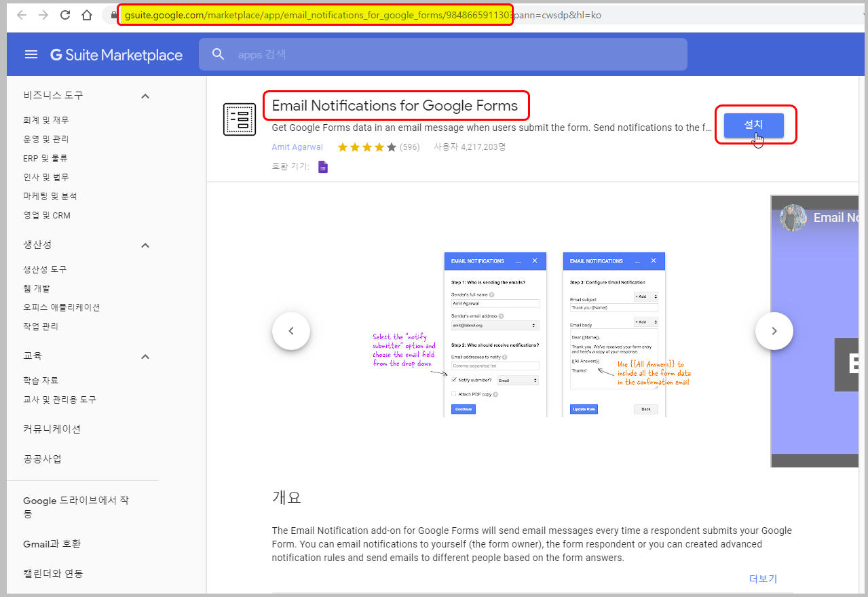Open the video thumbnail on the right
868x597 pixels.
(x=818, y=331)
